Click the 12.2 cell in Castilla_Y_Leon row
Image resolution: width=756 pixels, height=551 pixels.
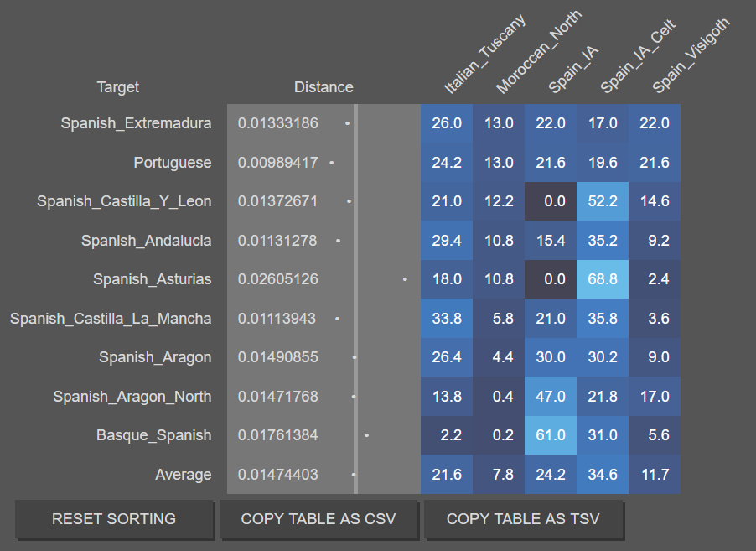point(499,201)
